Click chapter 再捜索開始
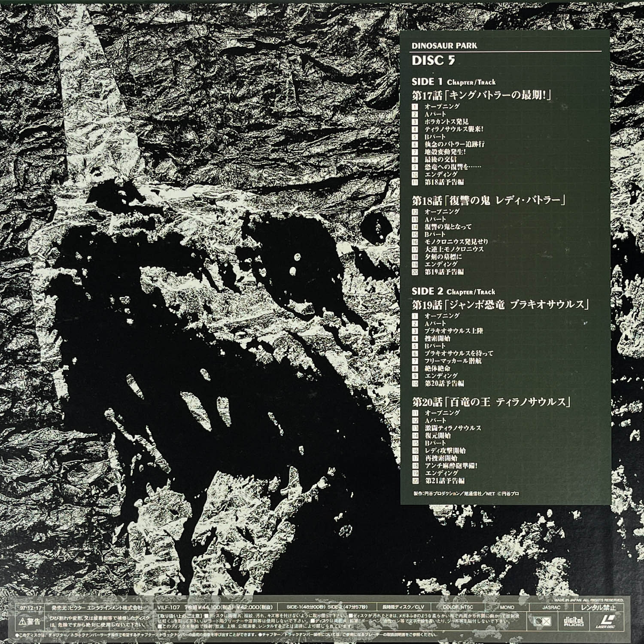The width and height of the screenshot is (644, 644). [x=440, y=458]
